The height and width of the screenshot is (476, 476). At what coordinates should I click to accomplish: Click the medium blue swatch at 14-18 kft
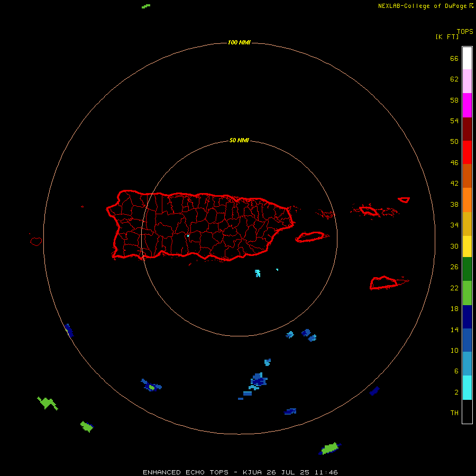(467, 340)
